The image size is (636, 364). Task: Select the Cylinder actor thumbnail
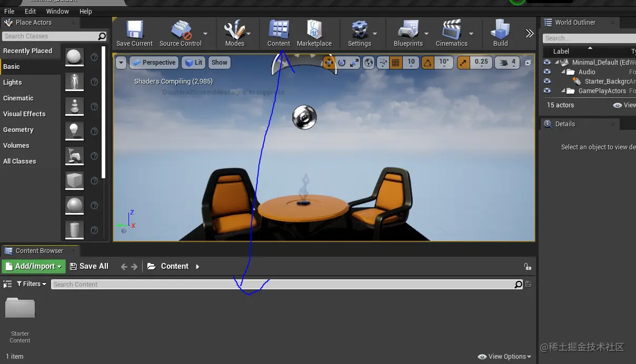coord(74,230)
